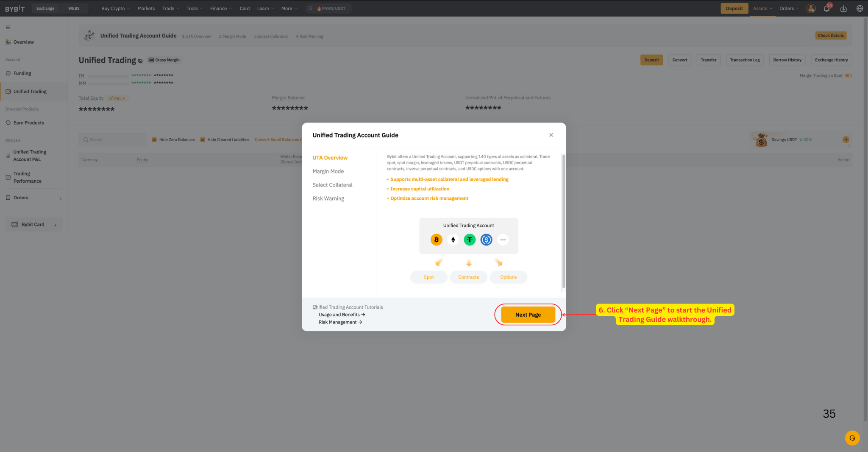The width and height of the screenshot is (868, 452).
Task: Collapse the sidebar menu icon
Action: coord(8,28)
